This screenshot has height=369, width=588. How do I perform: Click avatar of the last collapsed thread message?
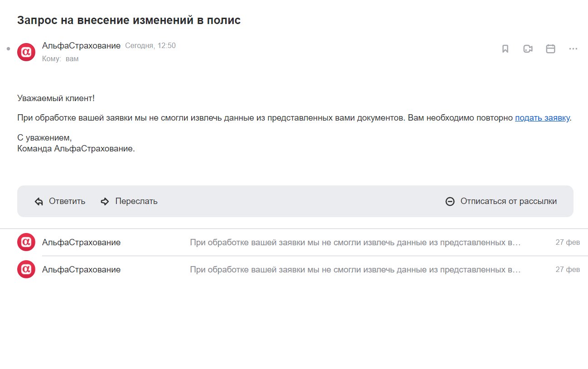26,269
